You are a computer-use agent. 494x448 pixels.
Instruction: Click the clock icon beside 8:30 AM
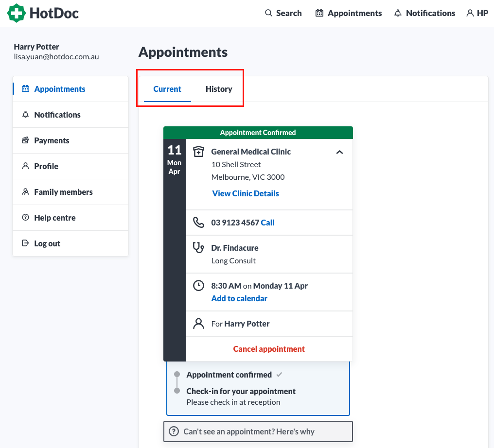198,286
